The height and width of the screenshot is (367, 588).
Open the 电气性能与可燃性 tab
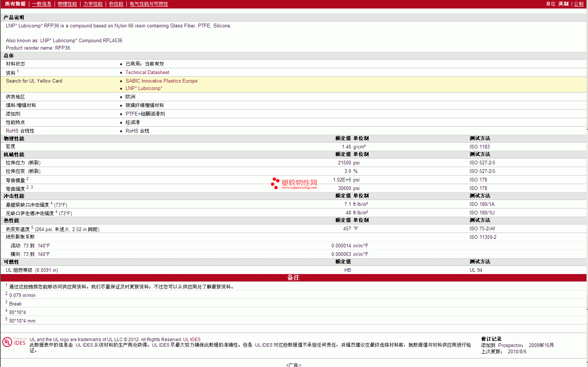pyautogui.click(x=149, y=4)
